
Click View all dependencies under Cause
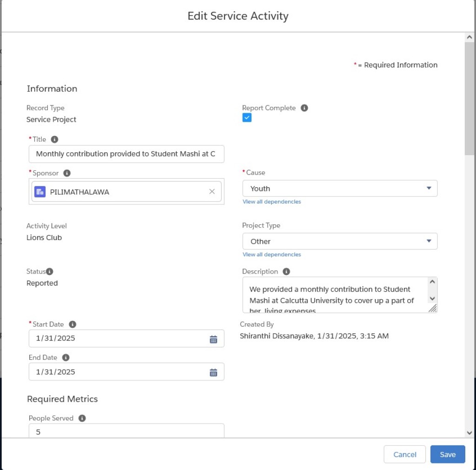(x=271, y=202)
